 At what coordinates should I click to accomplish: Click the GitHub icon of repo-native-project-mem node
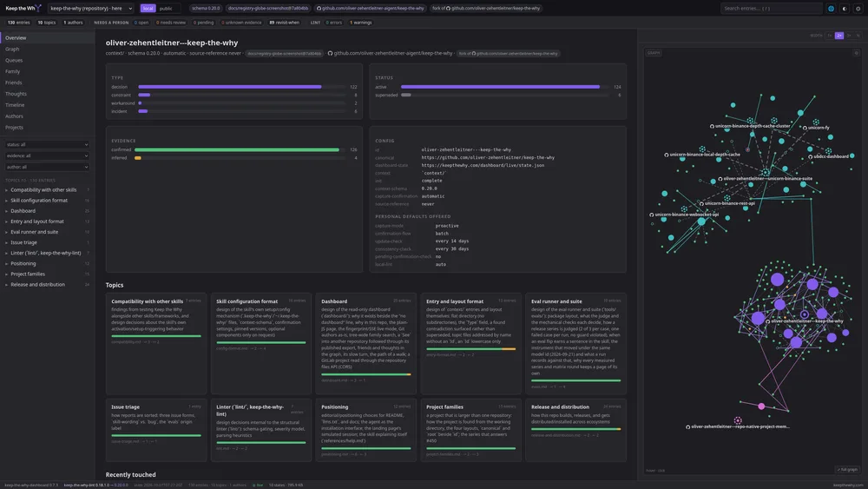point(688,427)
